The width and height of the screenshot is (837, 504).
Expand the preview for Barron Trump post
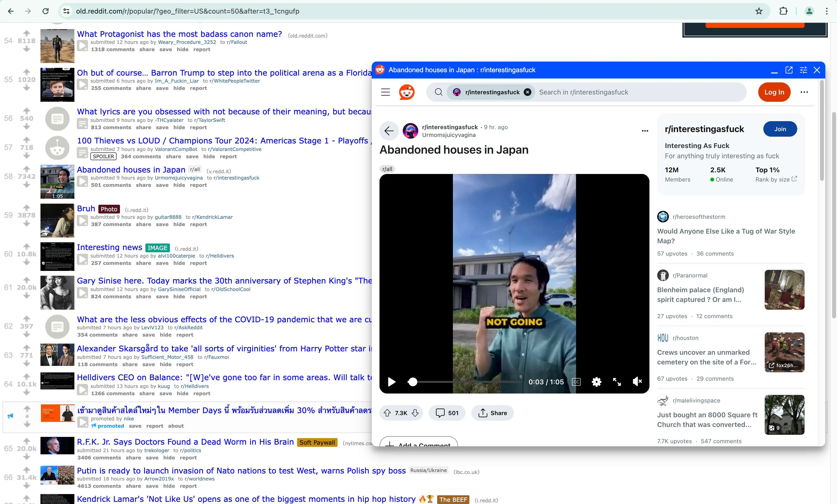(x=82, y=84)
